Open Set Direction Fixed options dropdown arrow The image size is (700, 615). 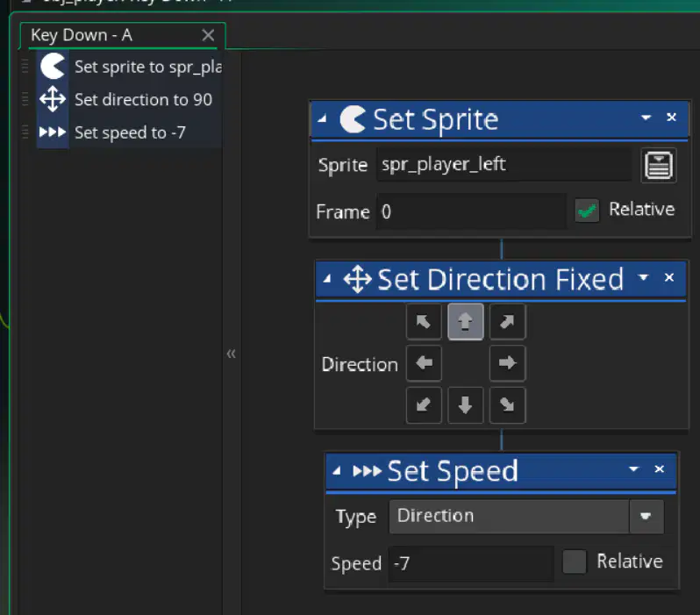[x=643, y=277]
